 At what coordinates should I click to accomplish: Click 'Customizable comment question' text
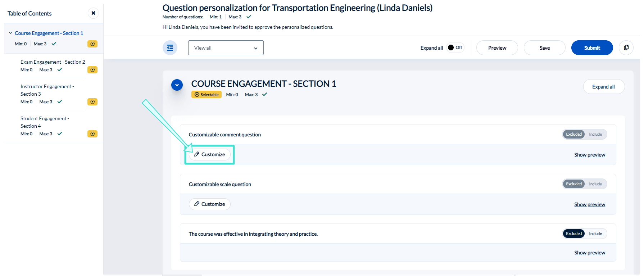pyautogui.click(x=225, y=135)
